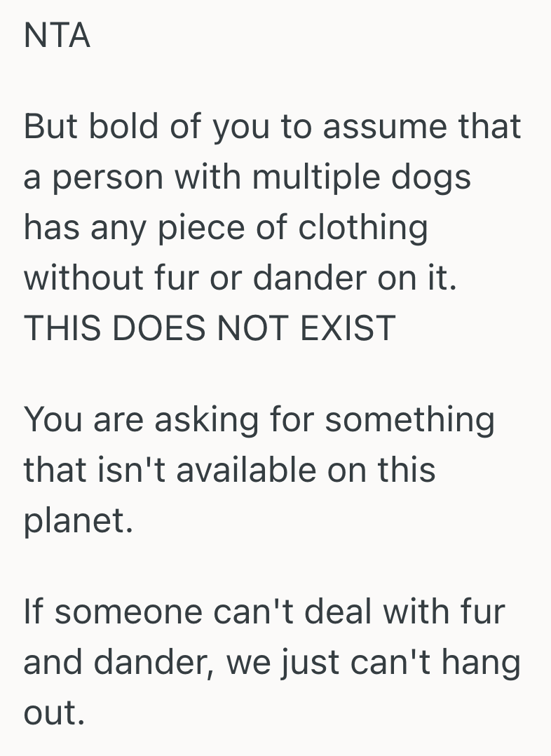
Task: Click the final word "out."
Action: [54, 712]
